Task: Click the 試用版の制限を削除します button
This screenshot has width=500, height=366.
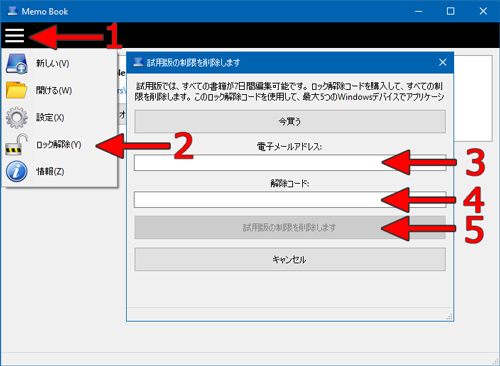Action: (x=290, y=227)
